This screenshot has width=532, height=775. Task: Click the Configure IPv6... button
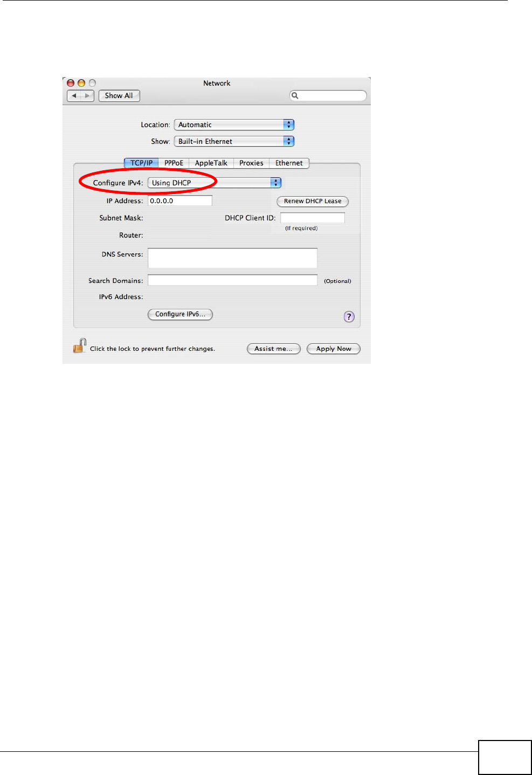pyautogui.click(x=180, y=314)
